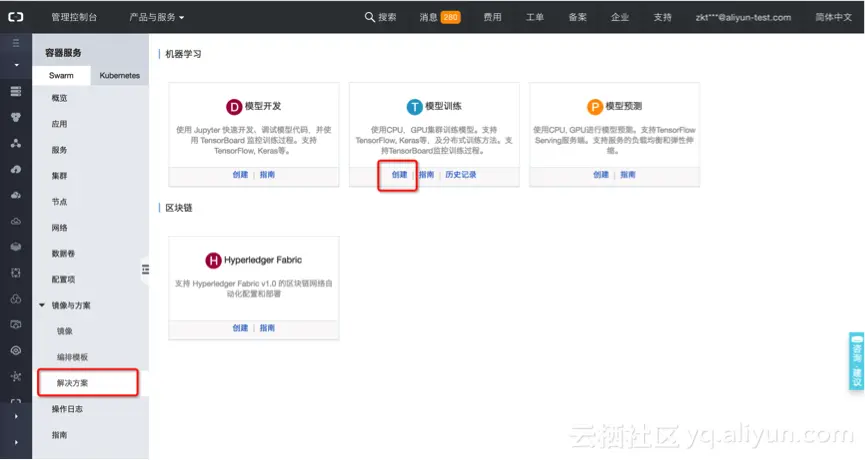Click the magnifier search icon in top bar

(x=370, y=17)
